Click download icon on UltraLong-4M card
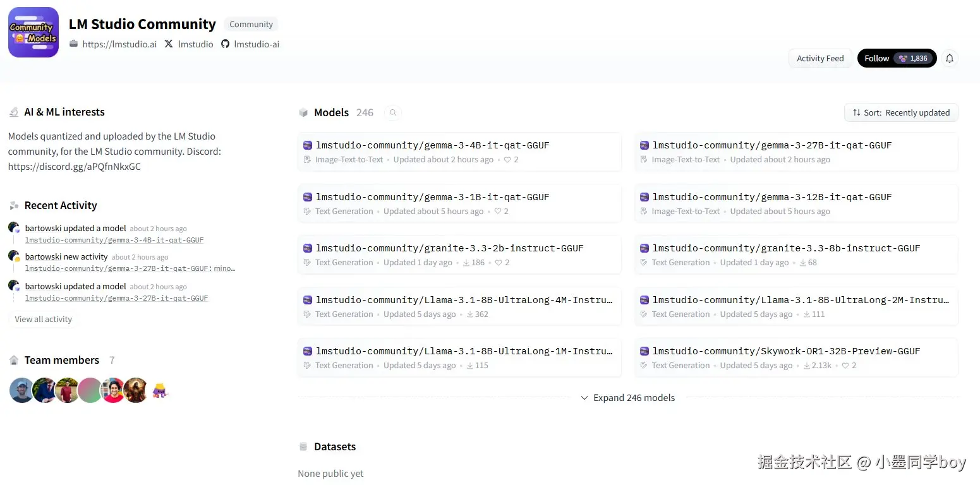This screenshot has width=980, height=485. pyautogui.click(x=470, y=314)
